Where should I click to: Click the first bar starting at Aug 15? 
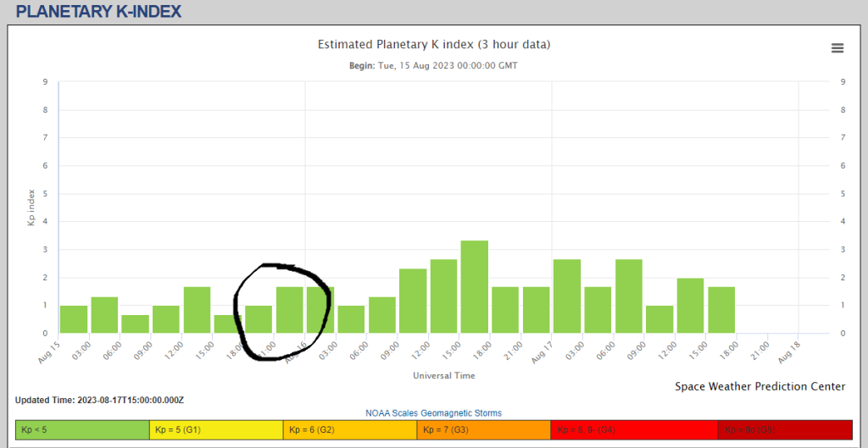(74, 319)
